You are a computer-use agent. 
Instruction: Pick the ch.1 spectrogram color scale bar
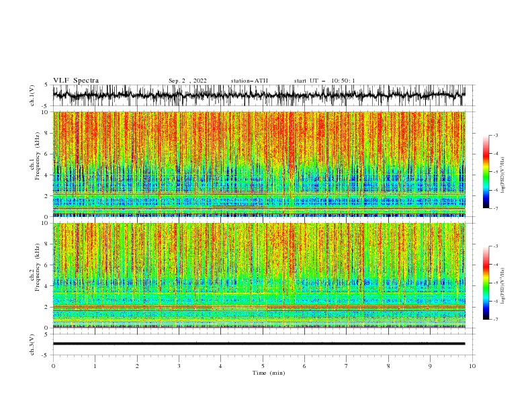pos(486,171)
